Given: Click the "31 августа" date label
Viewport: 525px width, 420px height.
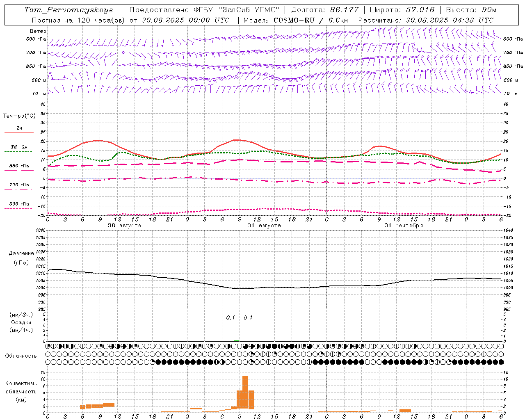Looking at the screenshot, I should coord(264,226).
